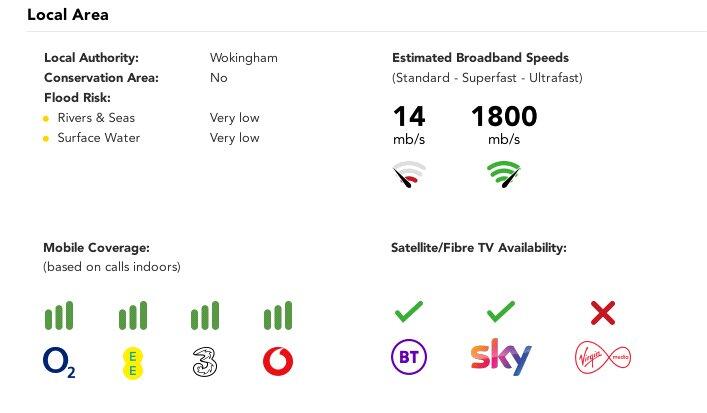Click the red cross above Virgin Media
The height and width of the screenshot is (413, 707).
point(602,313)
